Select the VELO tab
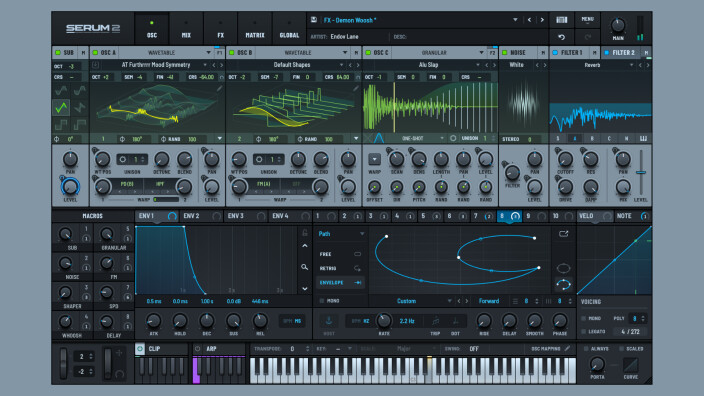Screen dimensions: 704x396 coord(594,216)
